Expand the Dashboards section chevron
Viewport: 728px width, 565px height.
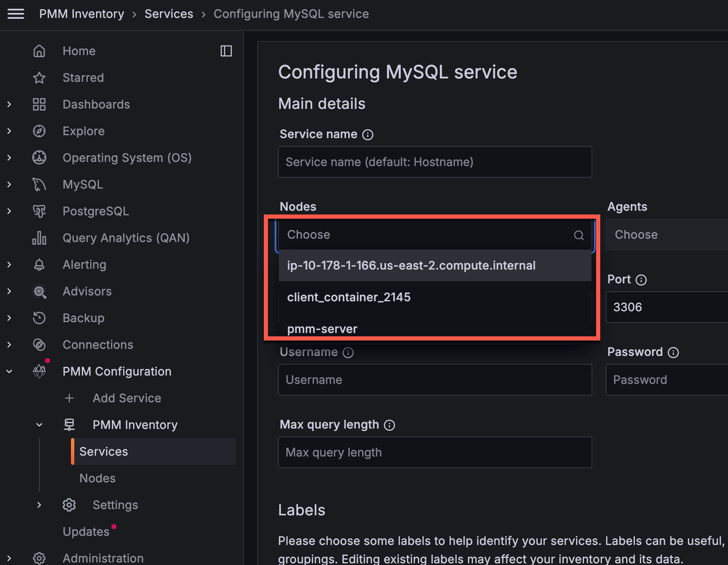(x=9, y=104)
